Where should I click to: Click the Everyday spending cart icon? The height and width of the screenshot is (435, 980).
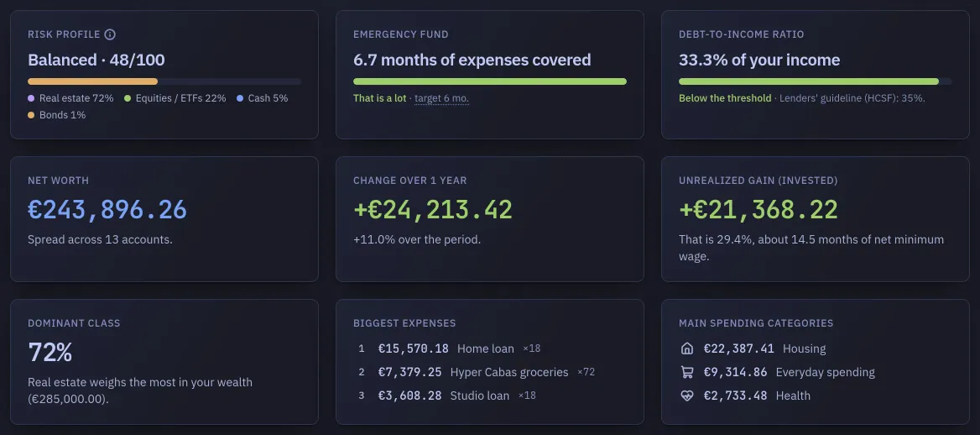point(687,372)
